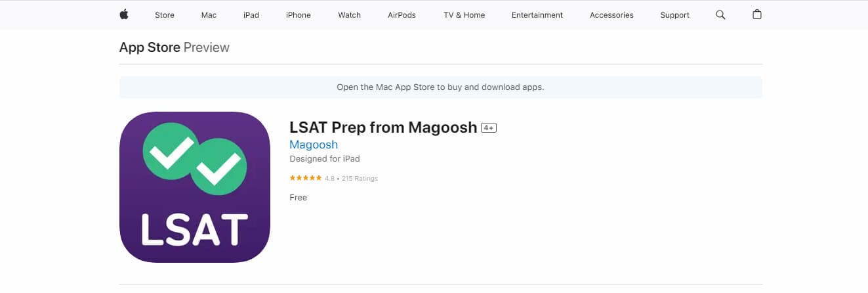Viewport: 868px width, 293px height.
Task: Go to the iPhone section
Action: tap(299, 15)
